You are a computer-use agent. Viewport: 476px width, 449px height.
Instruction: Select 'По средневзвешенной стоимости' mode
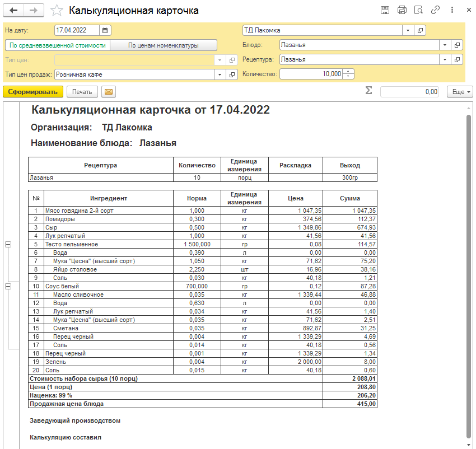point(57,45)
